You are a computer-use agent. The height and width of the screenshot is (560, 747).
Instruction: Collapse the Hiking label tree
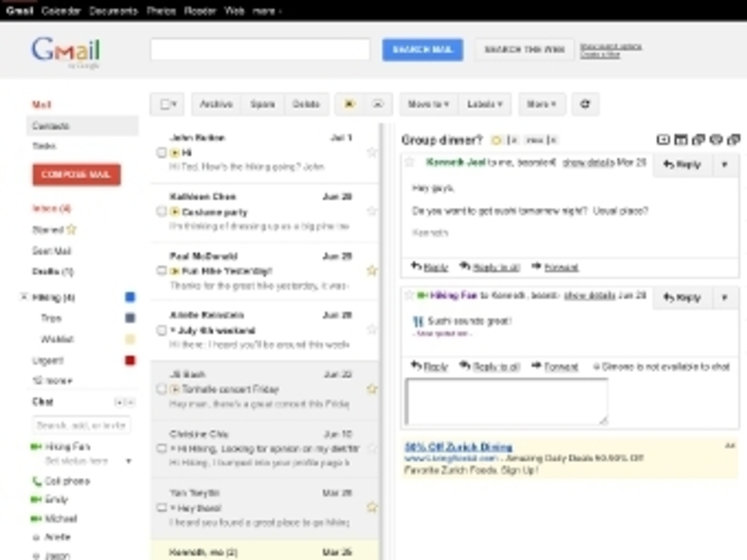click(x=24, y=297)
